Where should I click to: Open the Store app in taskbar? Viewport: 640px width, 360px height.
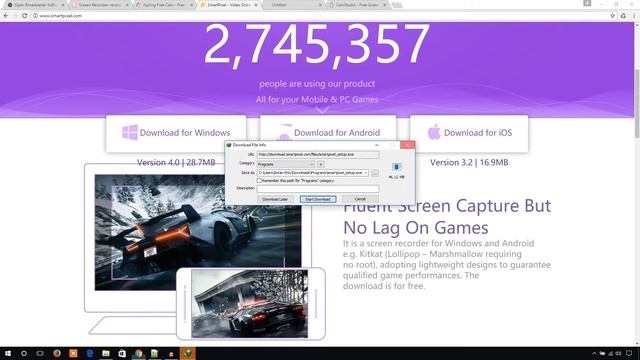point(122,353)
